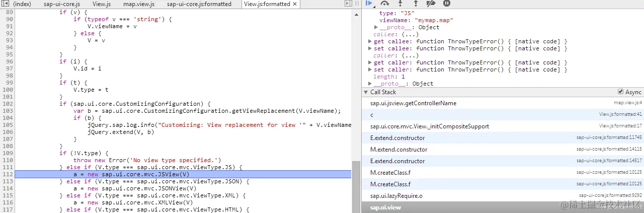Click the viewName "mymap.map" value
The height and width of the screenshot is (213, 644).
(x=434, y=20)
